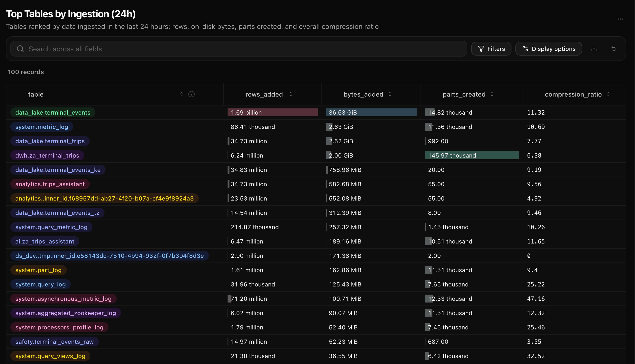Select the data_lake.terminal_events_tz tag
The image size is (635, 364).
[x=57, y=213]
